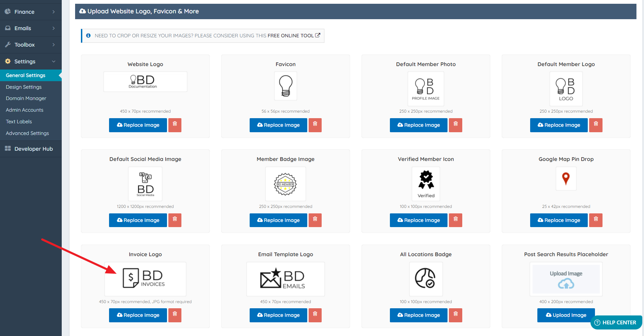
Task: Click the BD Social Media thumbnail
Action: [x=145, y=184]
